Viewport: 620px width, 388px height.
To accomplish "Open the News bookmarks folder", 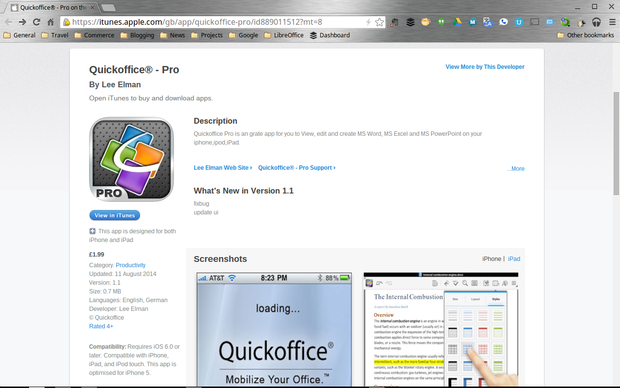I will [173, 35].
